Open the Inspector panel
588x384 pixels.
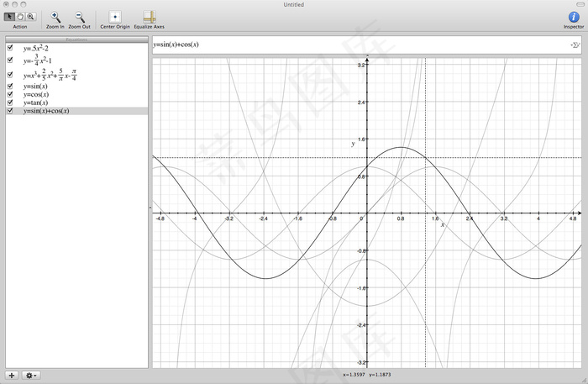574,17
